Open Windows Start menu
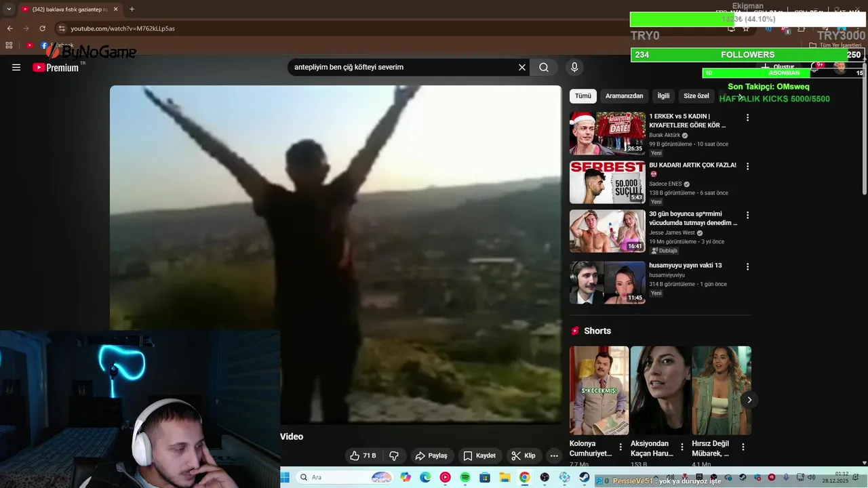Viewport: 868px width, 488px height. [285, 477]
